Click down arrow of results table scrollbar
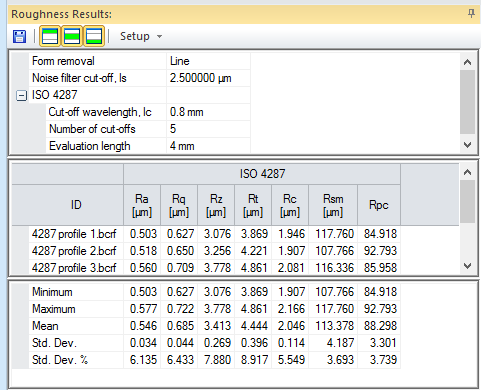Screen dimensions: 481x390 (467, 266)
